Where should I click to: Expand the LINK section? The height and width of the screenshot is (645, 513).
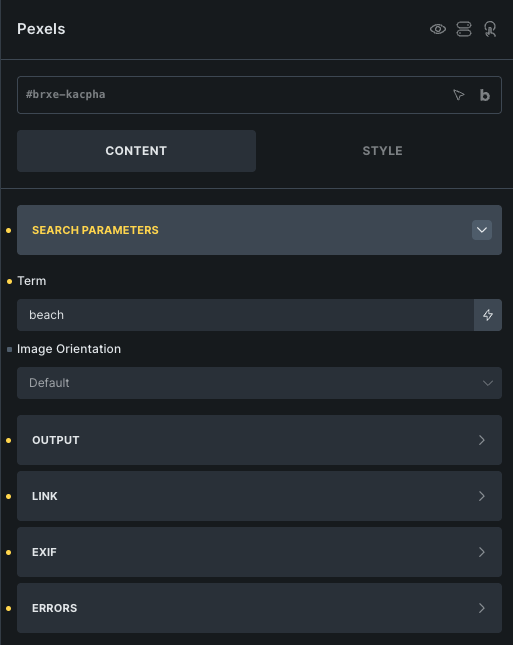click(259, 496)
